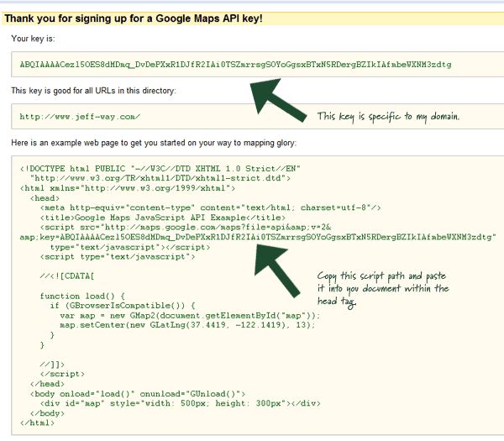The image size is (504, 441).
Task: Click the GBrowserIsCompatible condition line
Action: coord(123,306)
